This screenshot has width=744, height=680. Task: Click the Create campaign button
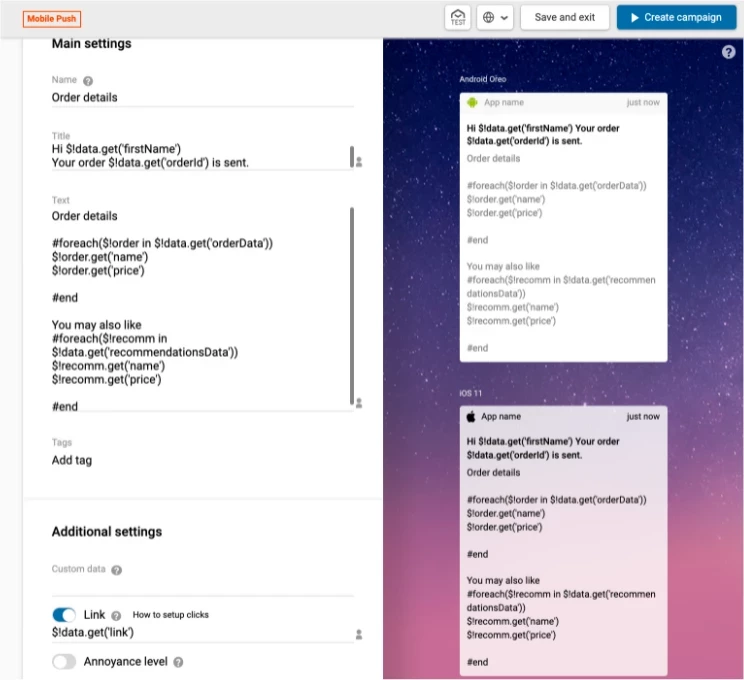pyautogui.click(x=675, y=17)
